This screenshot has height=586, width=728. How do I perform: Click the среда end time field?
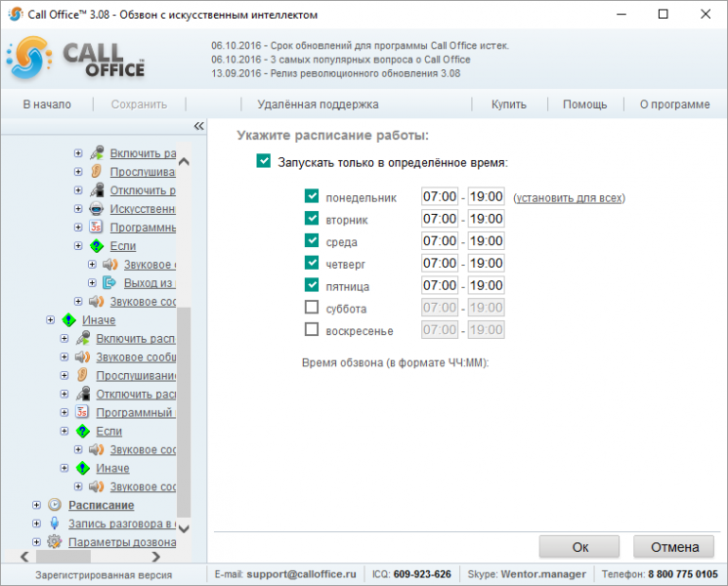[x=486, y=241]
